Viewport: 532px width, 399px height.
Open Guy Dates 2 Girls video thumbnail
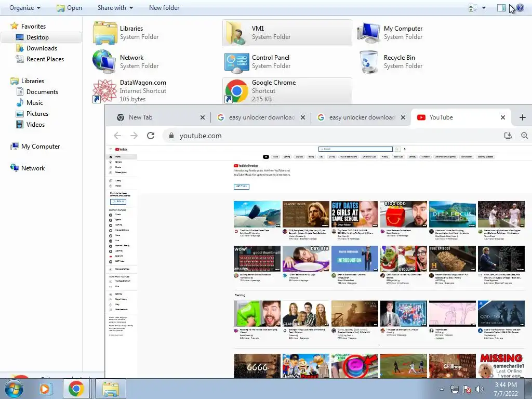354,214
